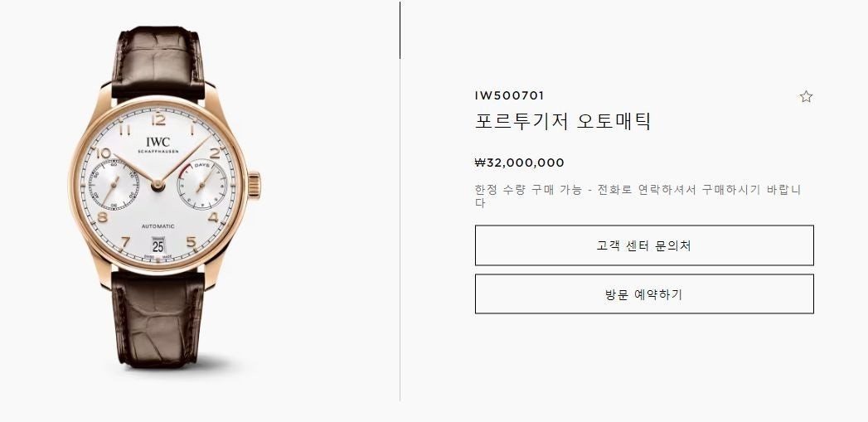Open the 방문 예약하기 booking button
Screen dimensions: 868x422
click(x=644, y=294)
